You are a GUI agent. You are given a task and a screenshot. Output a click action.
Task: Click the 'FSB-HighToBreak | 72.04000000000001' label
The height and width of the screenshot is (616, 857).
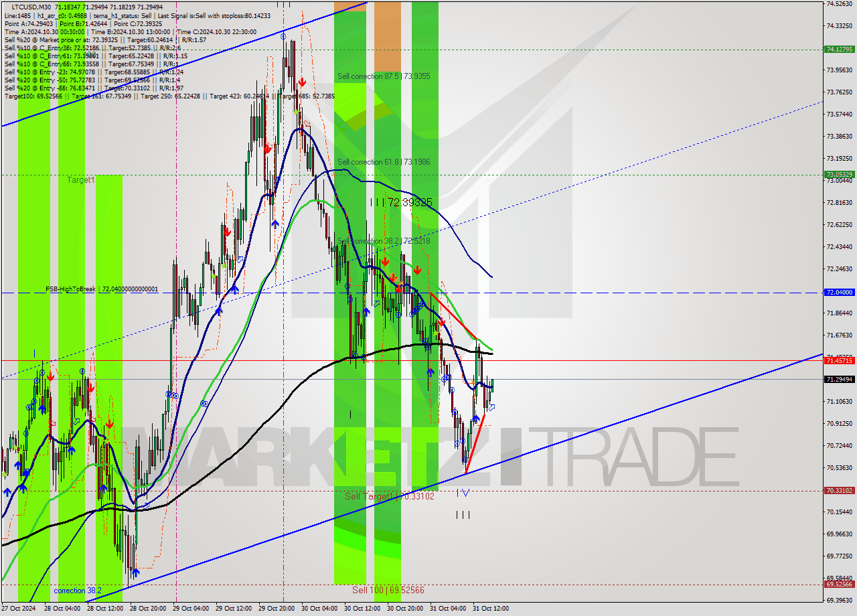102,289
